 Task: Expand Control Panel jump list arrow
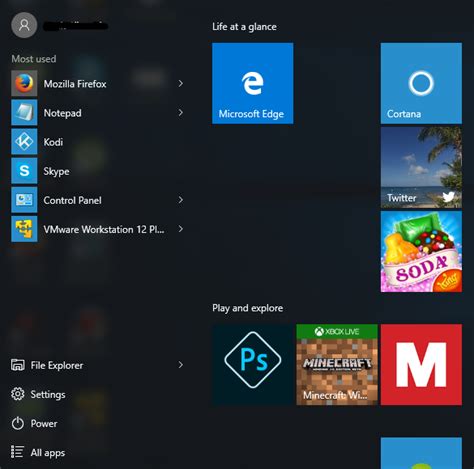(x=181, y=200)
